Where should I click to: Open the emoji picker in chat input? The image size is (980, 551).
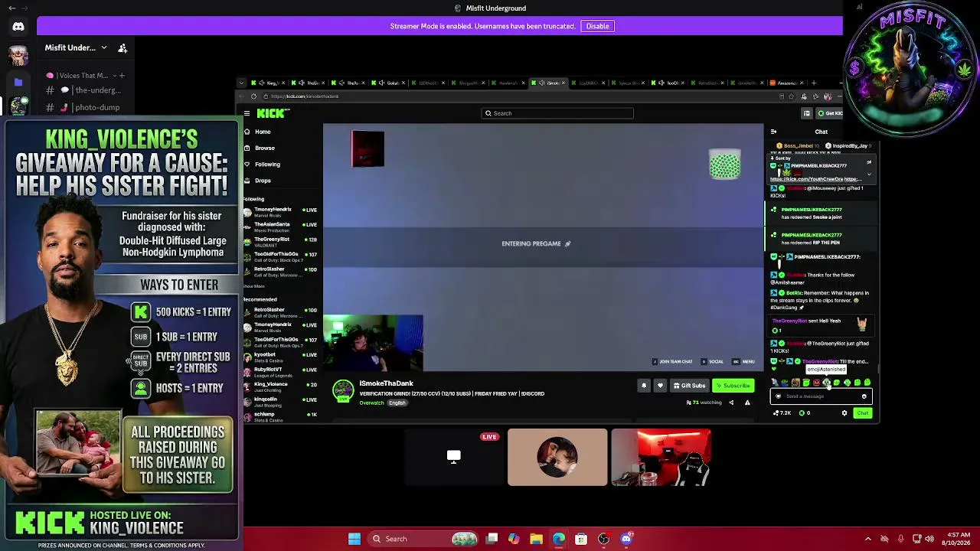(x=864, y=396)
